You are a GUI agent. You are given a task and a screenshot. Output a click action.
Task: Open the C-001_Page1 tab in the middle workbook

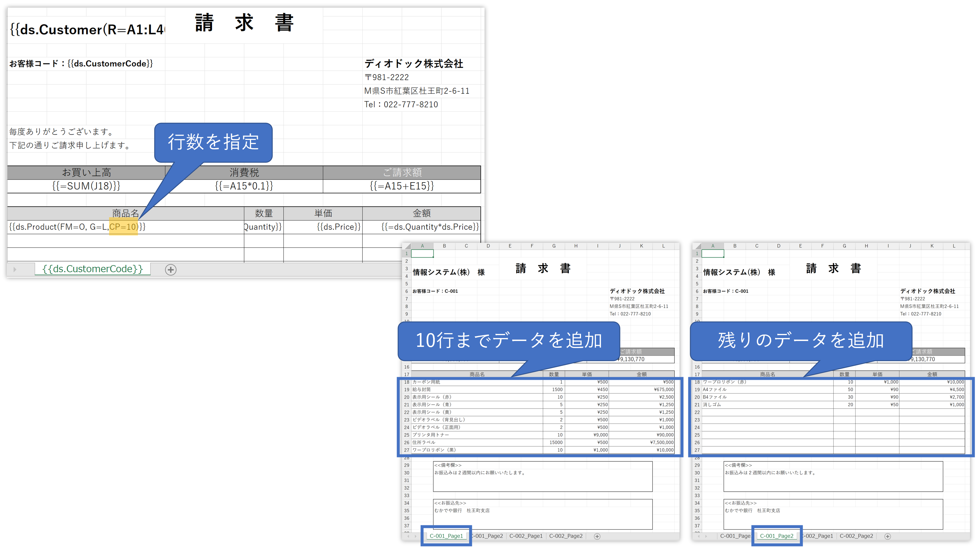(446, 536)
